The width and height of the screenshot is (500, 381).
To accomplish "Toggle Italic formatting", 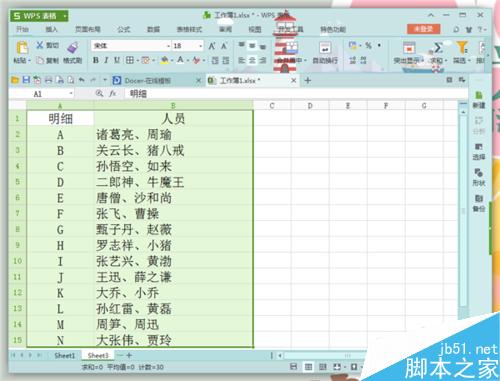I will pos(106,60).
